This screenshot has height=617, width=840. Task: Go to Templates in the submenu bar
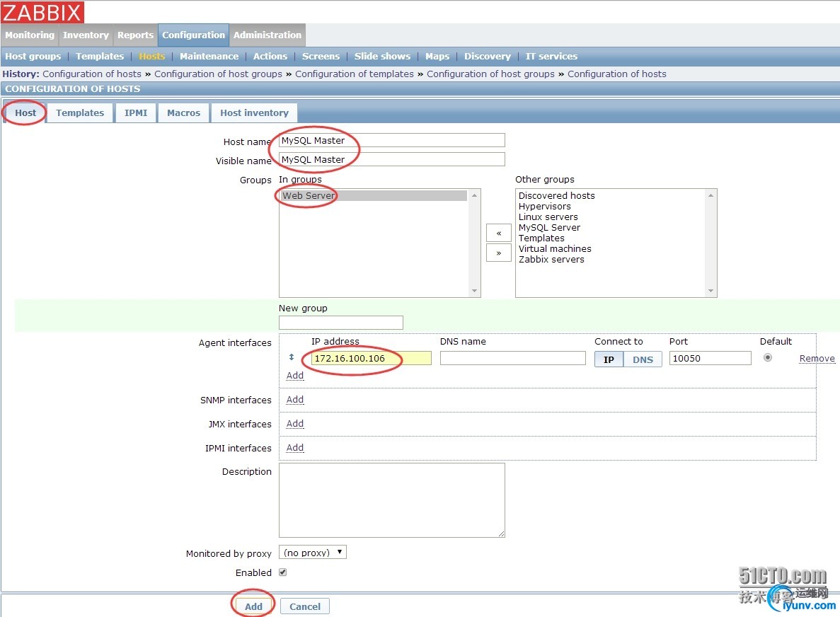coord(100,56)
